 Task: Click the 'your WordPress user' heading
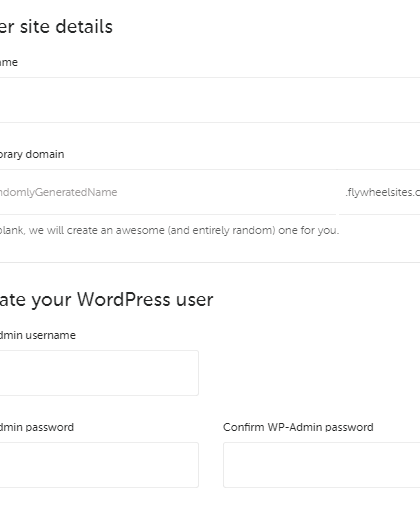(x=107, y=300)
